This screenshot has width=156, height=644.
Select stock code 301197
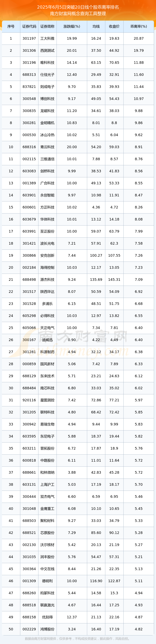tap(29, 38)
